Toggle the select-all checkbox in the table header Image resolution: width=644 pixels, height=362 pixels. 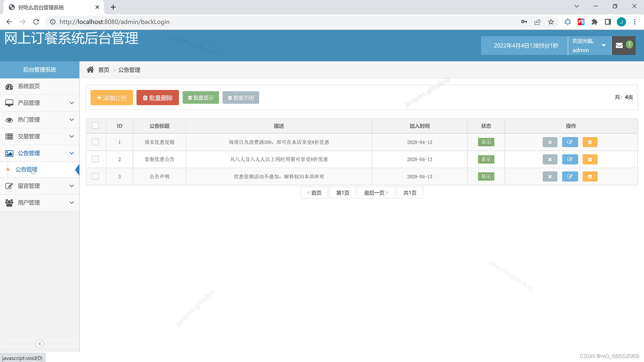pos(95,125)
